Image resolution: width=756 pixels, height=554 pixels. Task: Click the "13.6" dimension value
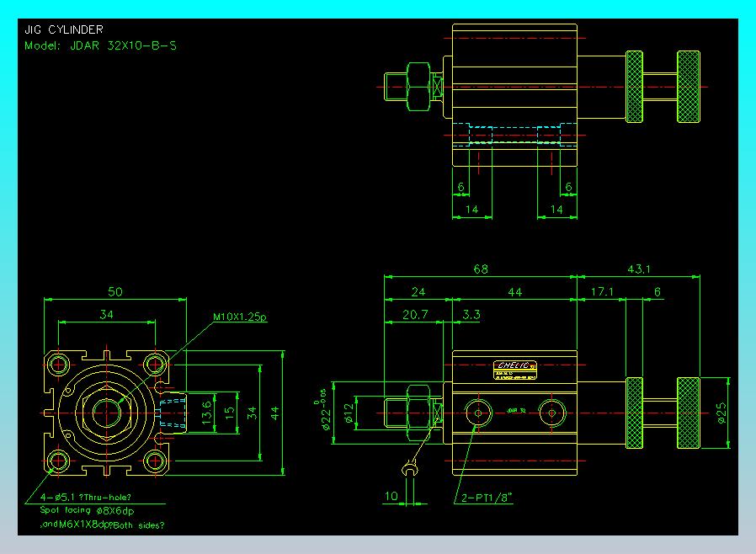click(x=206, y=413)
